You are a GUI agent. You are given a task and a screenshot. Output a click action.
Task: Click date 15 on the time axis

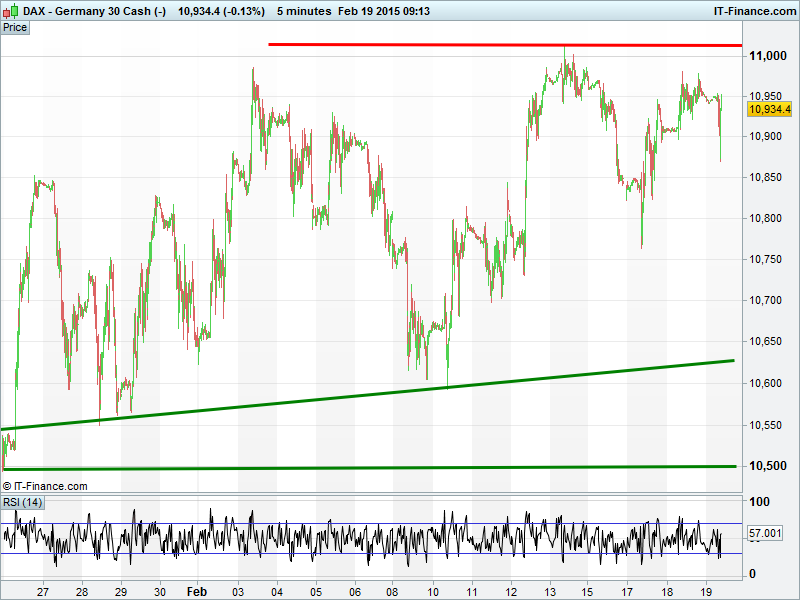coord(587,592)
